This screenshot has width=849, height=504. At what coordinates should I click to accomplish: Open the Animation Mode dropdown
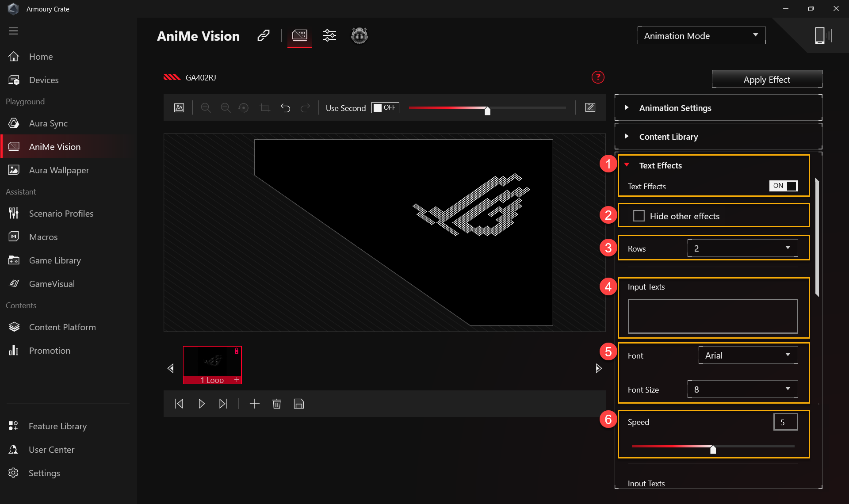click(x=701, y=36)
